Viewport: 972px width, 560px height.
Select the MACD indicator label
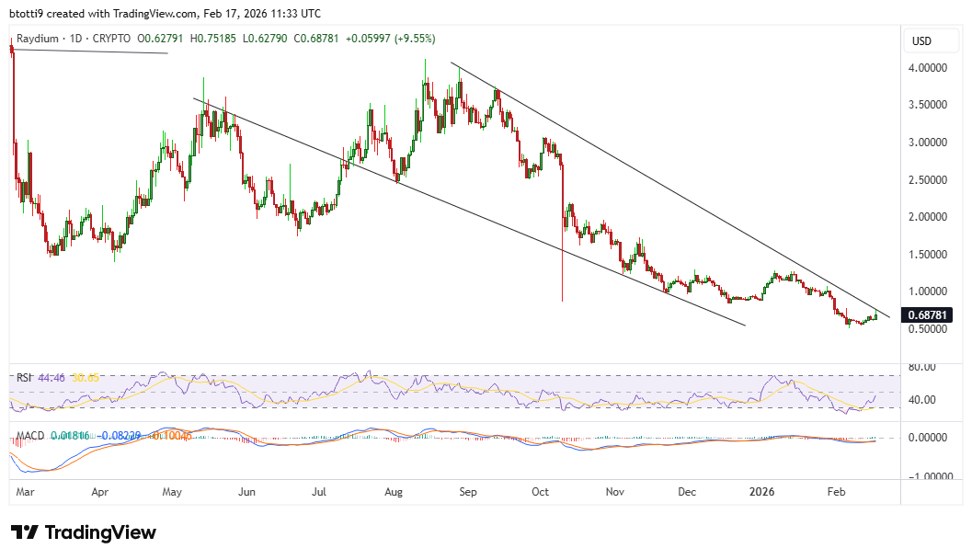pos(30,434)
